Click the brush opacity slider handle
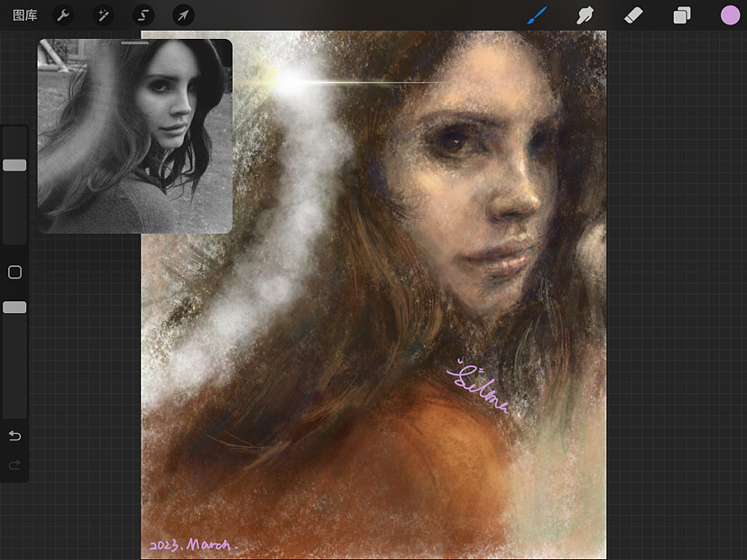747x560 pixels. coord(14,308)
